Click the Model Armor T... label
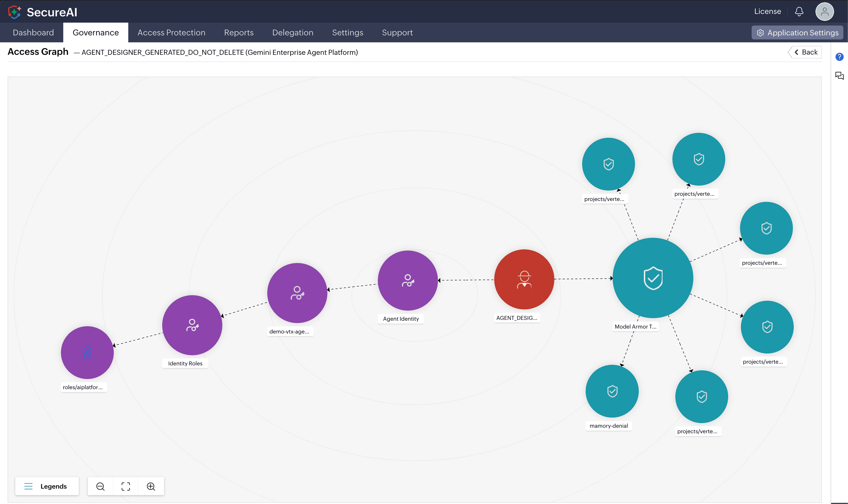Screen dimensions: 848x504 (x=636, y=327)
